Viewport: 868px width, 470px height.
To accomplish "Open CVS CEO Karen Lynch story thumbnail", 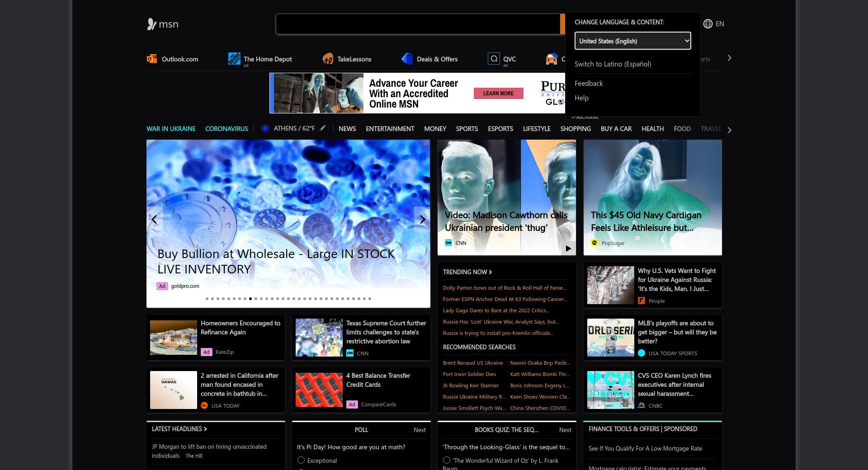I will click(610, 390).
